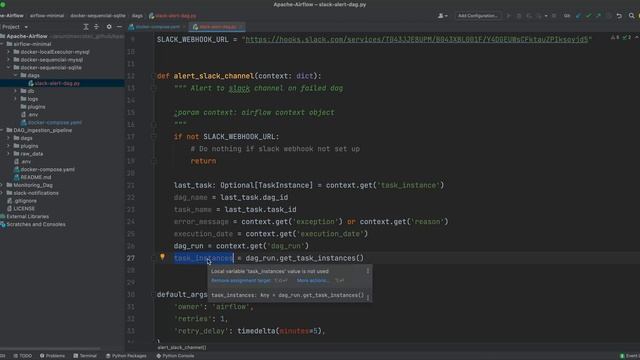Click the selected task_instances variable on line 27
The height and width of the screenshot is (360, 640).
tap(204, 258)
